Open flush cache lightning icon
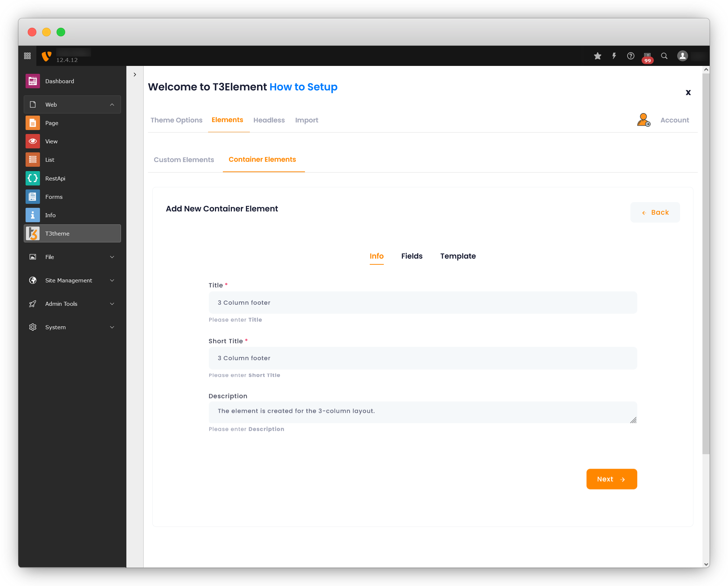Image resolution: width=728 pixels, height=586 pixels. click(x=614, y=56)
